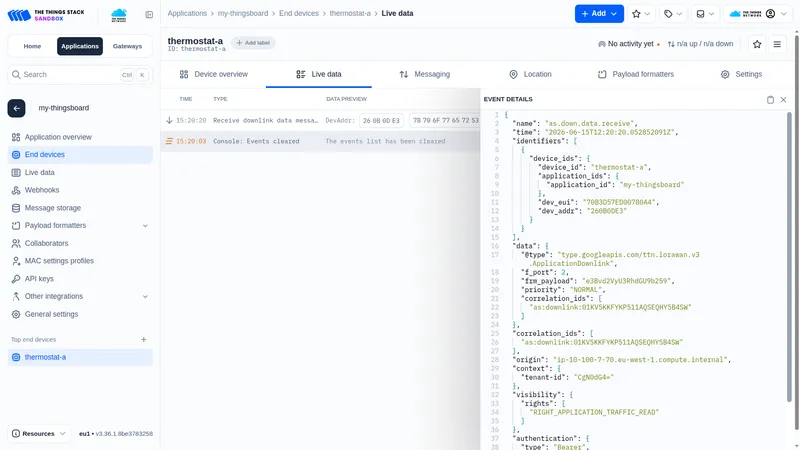Expand Payload formatters sidebar chevron

(x=145, y=226)
